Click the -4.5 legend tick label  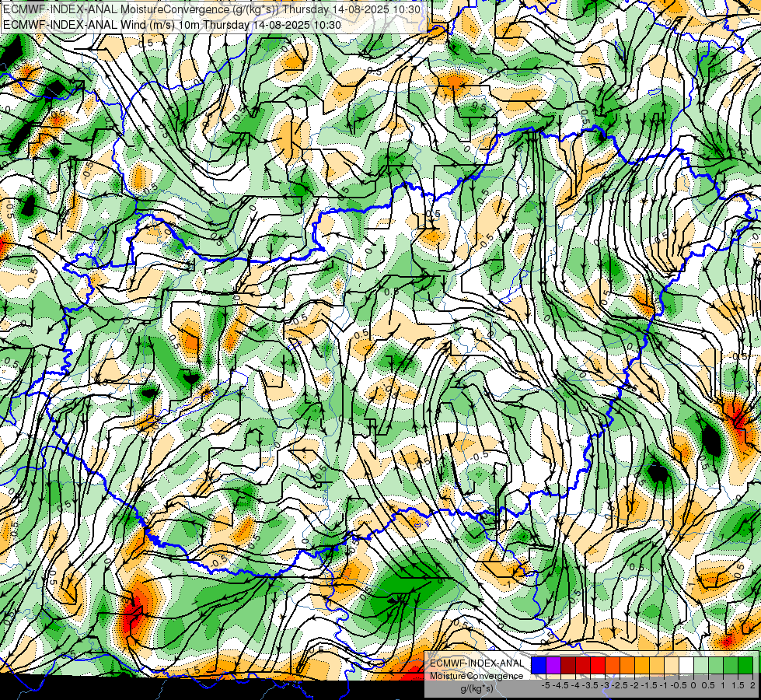[x=561, y=685]
